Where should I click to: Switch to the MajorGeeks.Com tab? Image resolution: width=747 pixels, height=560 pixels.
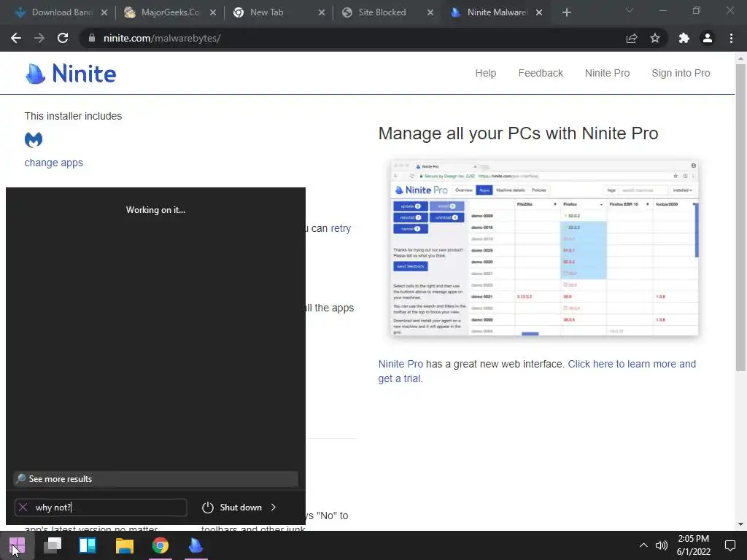click(x=169, y=12)
